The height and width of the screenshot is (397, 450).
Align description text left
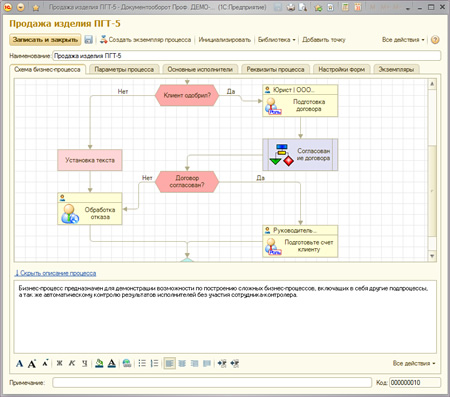pyautogui.click(x=170, y=363)
